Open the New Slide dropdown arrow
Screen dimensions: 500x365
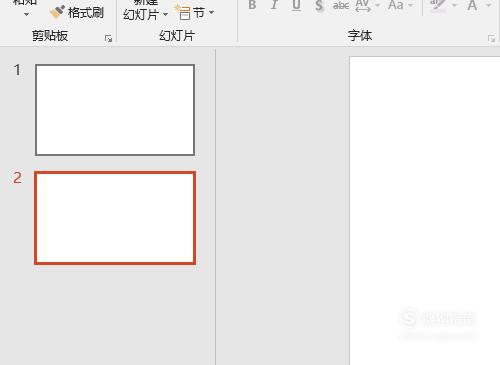(165, 14)
